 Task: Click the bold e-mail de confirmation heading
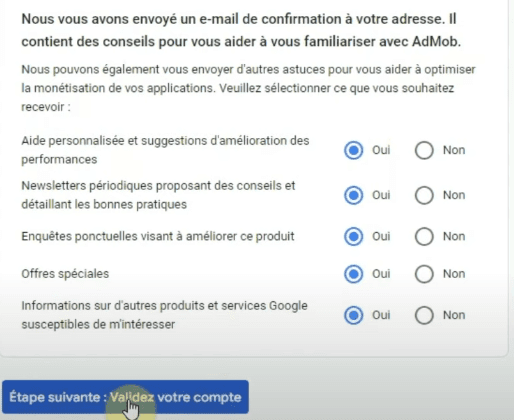click(x=241, y=30)
